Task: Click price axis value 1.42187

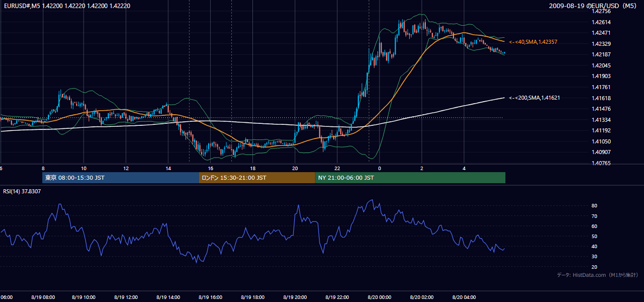Action: 602,54
